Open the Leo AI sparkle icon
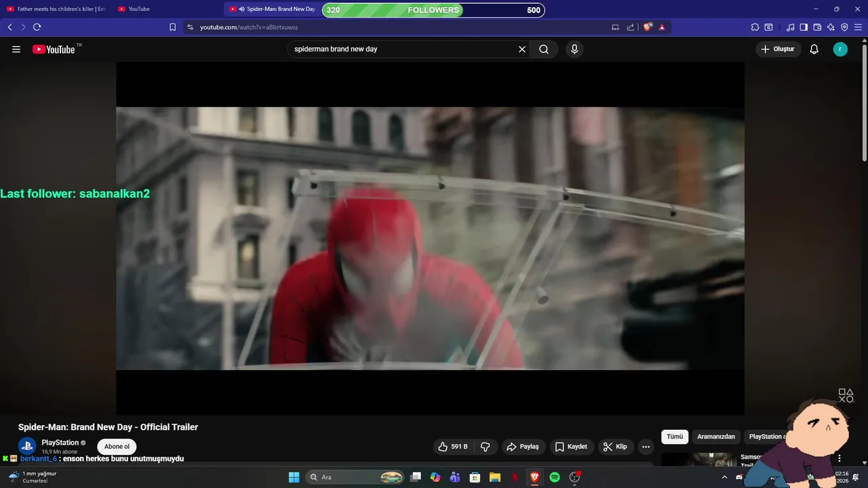The height and width of the screenshot is (488, 868). click(831, 27)
